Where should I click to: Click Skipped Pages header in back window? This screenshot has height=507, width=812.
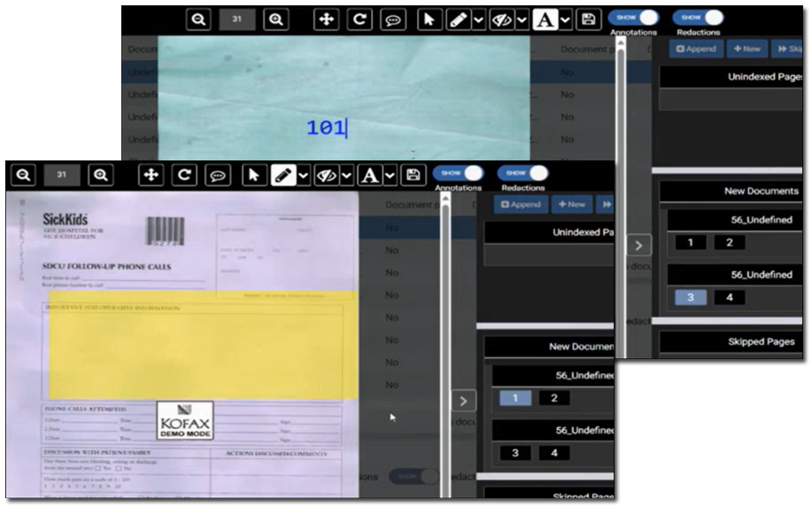(x=761, y=341)
